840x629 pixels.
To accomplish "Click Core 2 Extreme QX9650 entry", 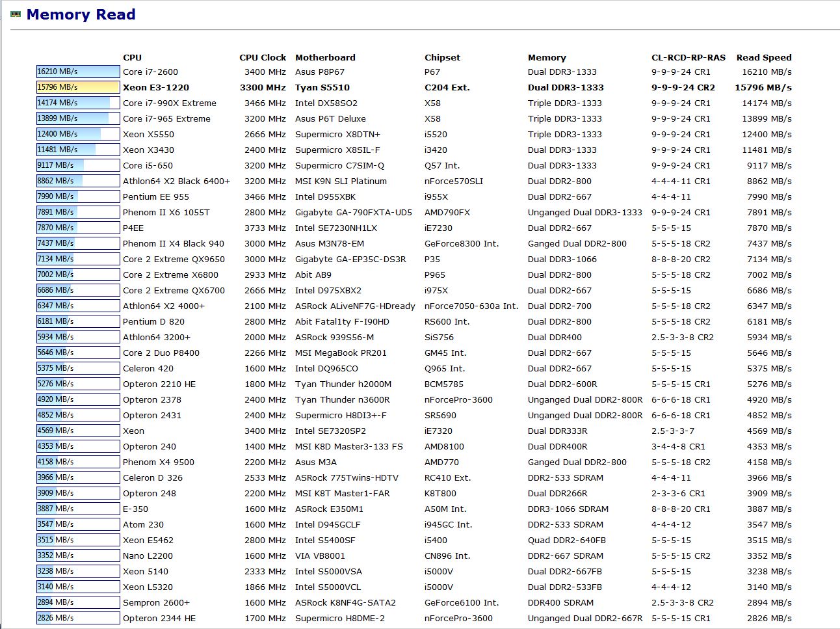I will pos(174,260).
